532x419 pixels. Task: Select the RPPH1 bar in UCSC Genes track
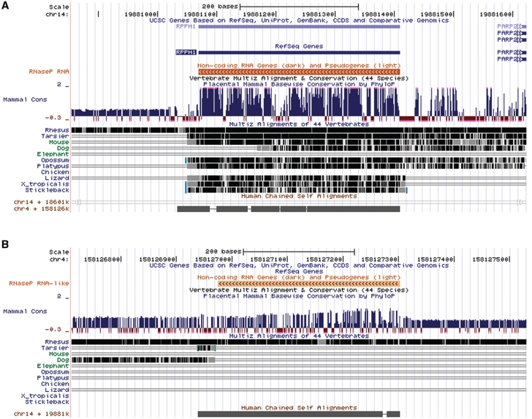[x=300, y=26]
